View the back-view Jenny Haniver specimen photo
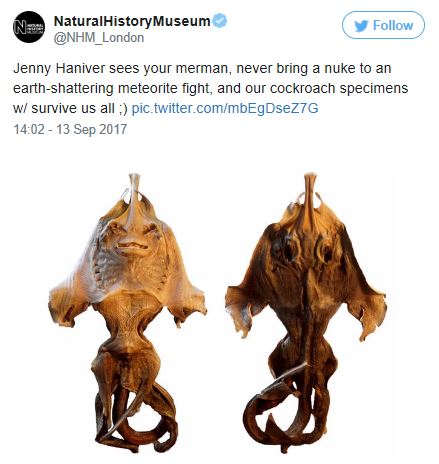439x464 pixels. 306,313
